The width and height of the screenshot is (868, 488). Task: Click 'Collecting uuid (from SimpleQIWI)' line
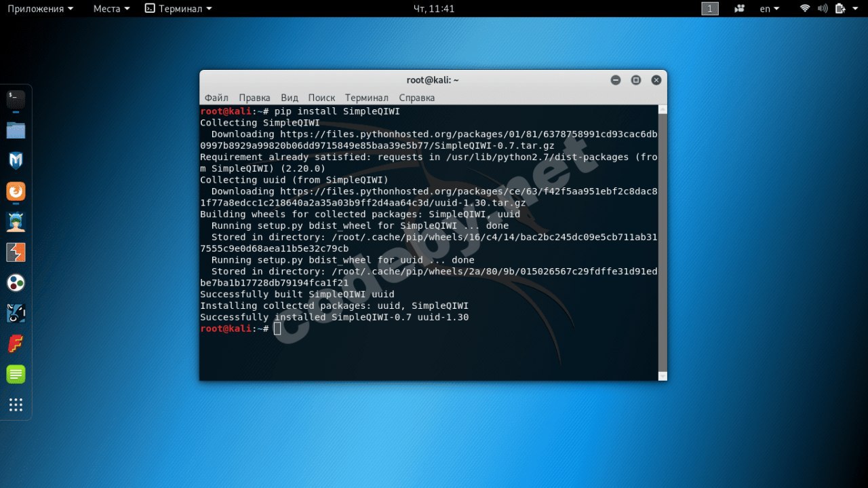pos(294,180)
